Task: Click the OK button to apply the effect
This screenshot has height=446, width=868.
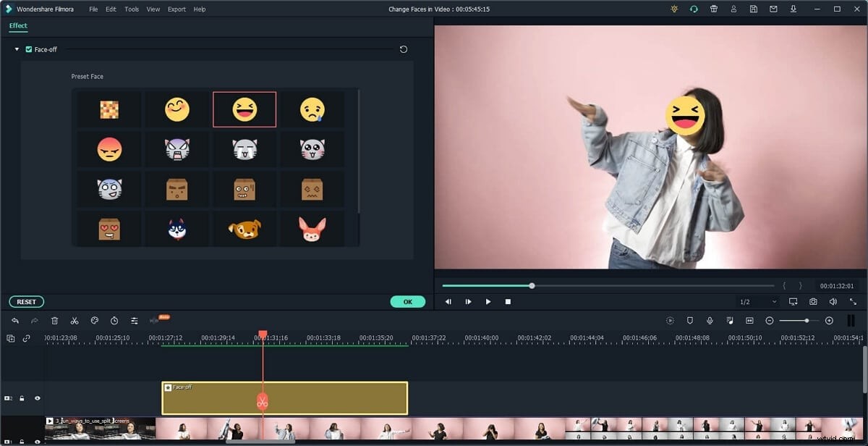Action: (408, 301)
